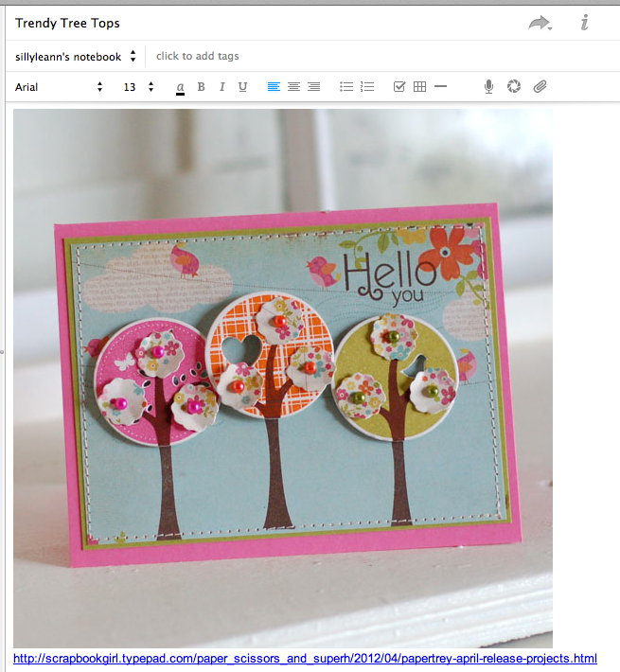This screenshot has width=620, height=672.
Task: Click the 'click to add tags' field
Action: [x=198, y=56]
